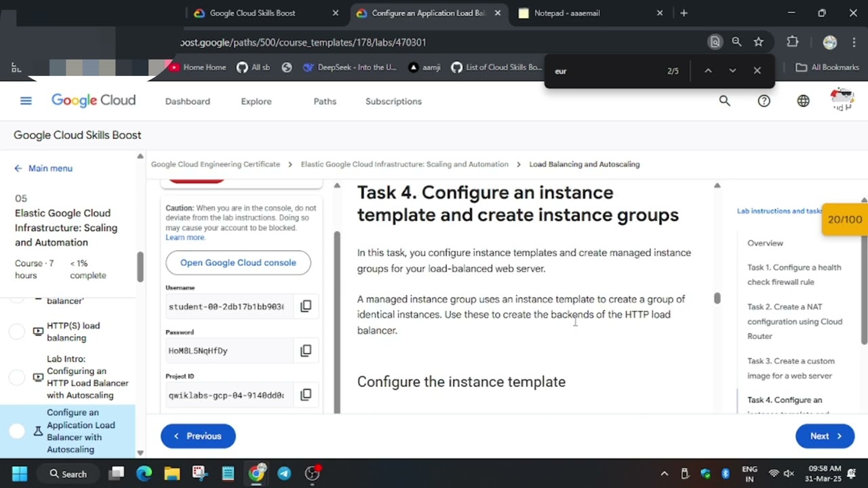The image size is (868, 488).
Task: Jump to the next find-in-page match
Action: click(732, 70)
